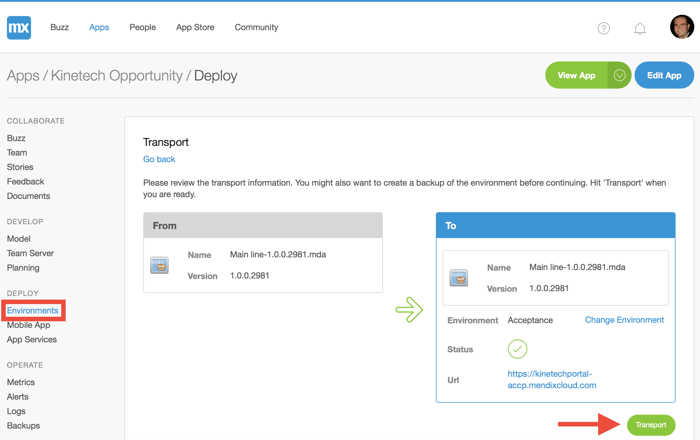Click the package icon in the To panel

click(x=458, y=278)
